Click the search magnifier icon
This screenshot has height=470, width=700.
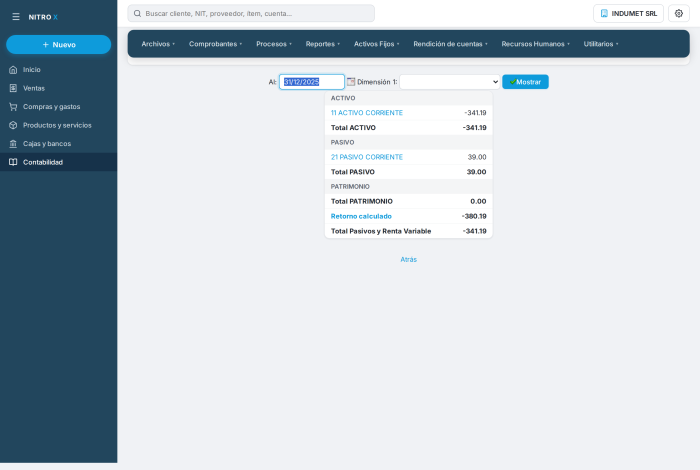(x=138, y=13)
